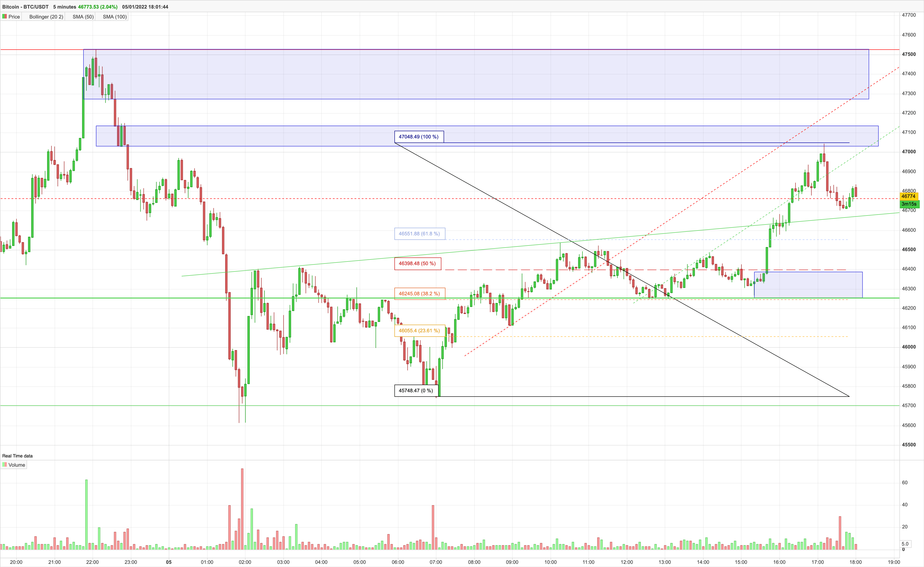Select the 46551.88 (61.8 %) Fibonacci label
The image size is (924, 567).
(420, 234)
